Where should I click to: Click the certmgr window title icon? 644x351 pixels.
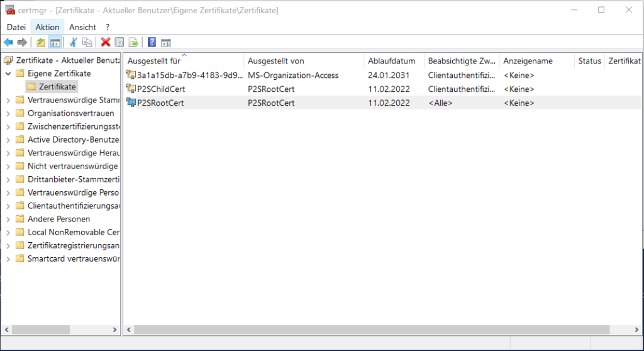(10, 10)
